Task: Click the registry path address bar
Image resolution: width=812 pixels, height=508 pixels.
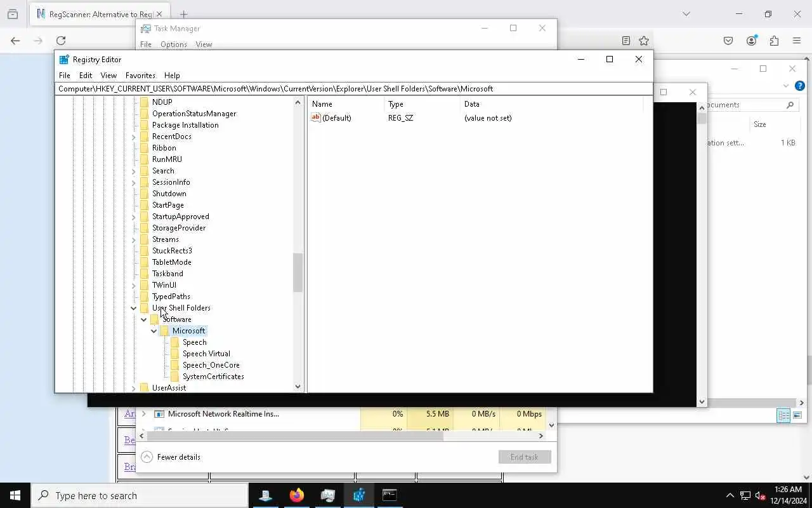Action: 353,89
